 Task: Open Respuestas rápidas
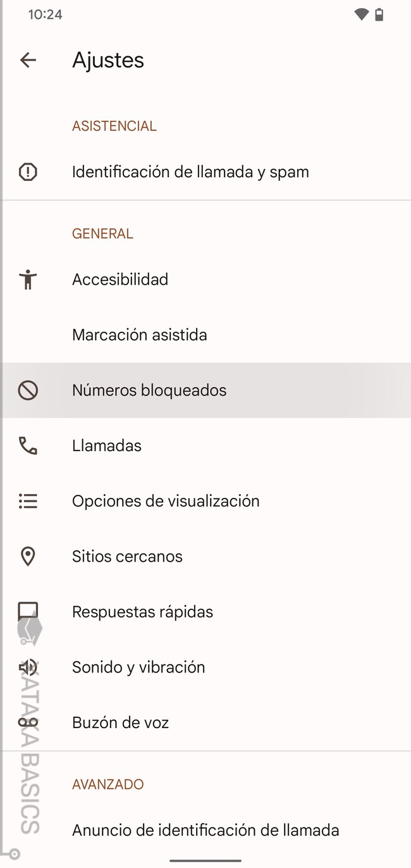coord(142,612)
